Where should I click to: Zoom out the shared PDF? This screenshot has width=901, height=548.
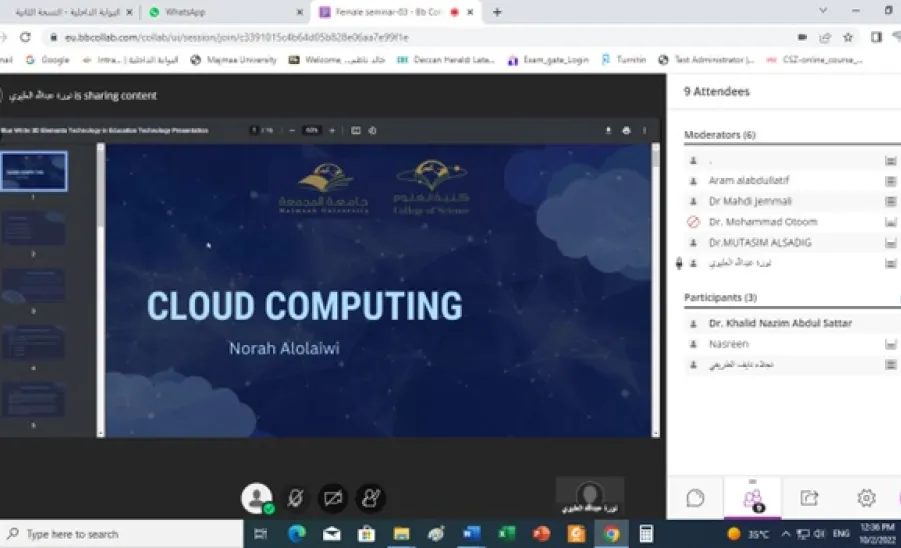pyautogui.click(x=292, y=130)
